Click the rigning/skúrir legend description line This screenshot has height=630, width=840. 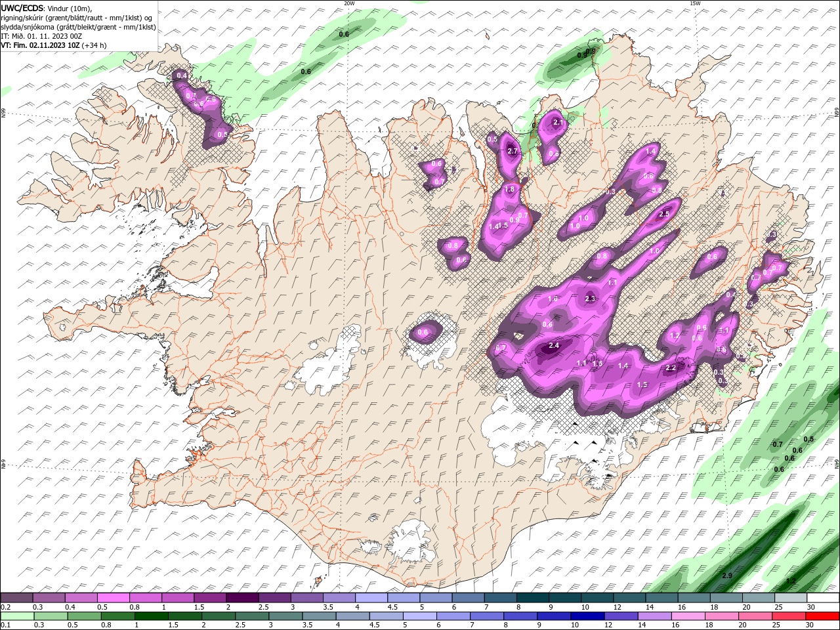pos(77,18)
